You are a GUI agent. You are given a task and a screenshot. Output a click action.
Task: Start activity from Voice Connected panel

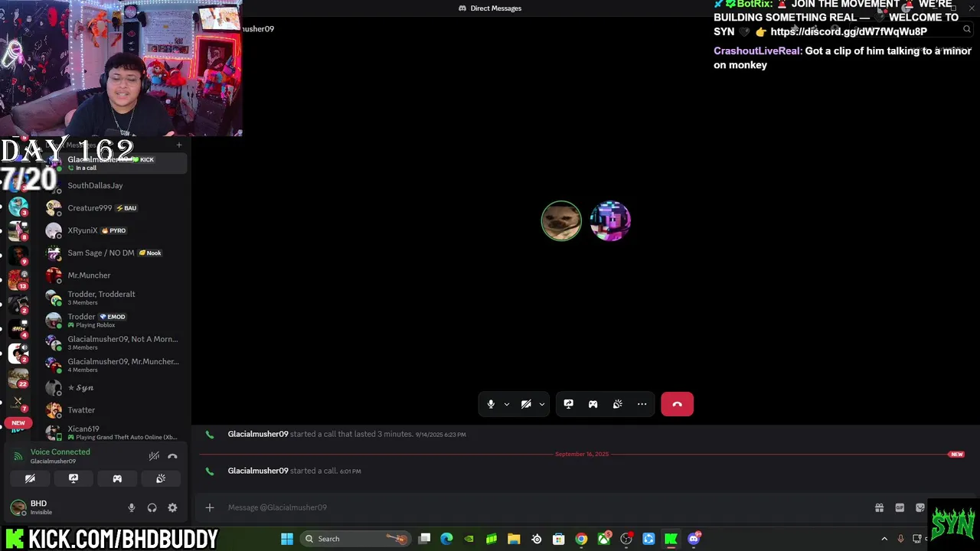click(117, 478)
